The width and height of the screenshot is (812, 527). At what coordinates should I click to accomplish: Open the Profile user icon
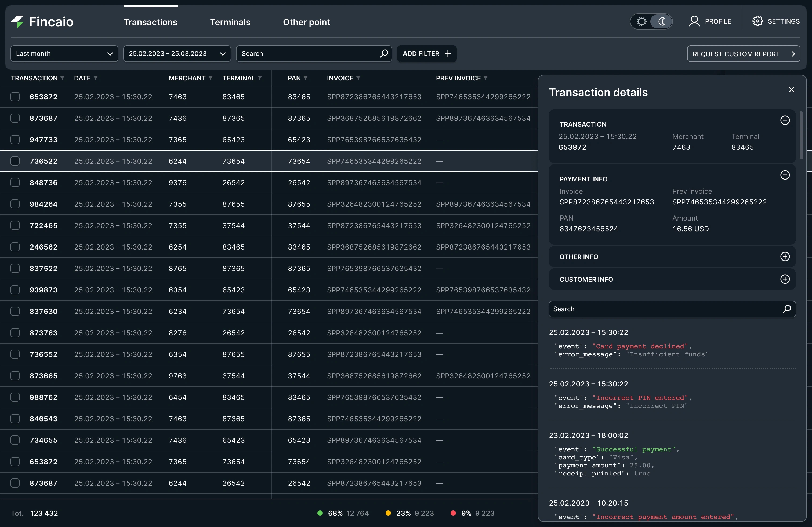(x=694, y=21)
